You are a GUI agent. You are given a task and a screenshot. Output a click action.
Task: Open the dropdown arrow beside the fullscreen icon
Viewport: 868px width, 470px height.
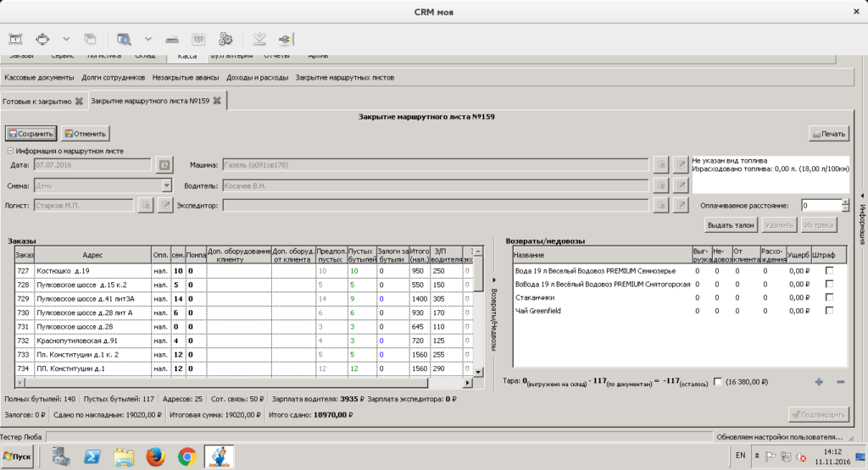tap(66, 39)
